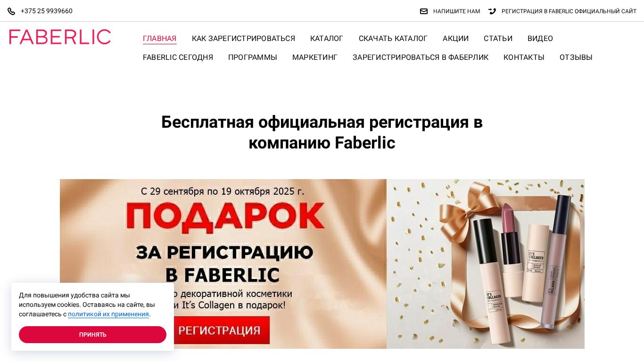The width and height of the screenshot is (644, 362).
Task: Go to the Главная menu item
Action: pyautogui.click(x=160, y=39)
